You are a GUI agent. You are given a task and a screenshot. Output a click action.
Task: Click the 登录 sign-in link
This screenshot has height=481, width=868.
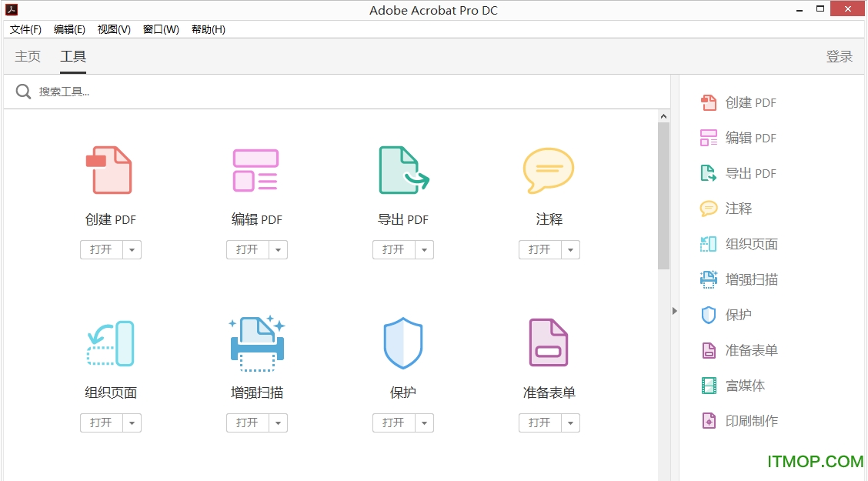coord(840,56)
